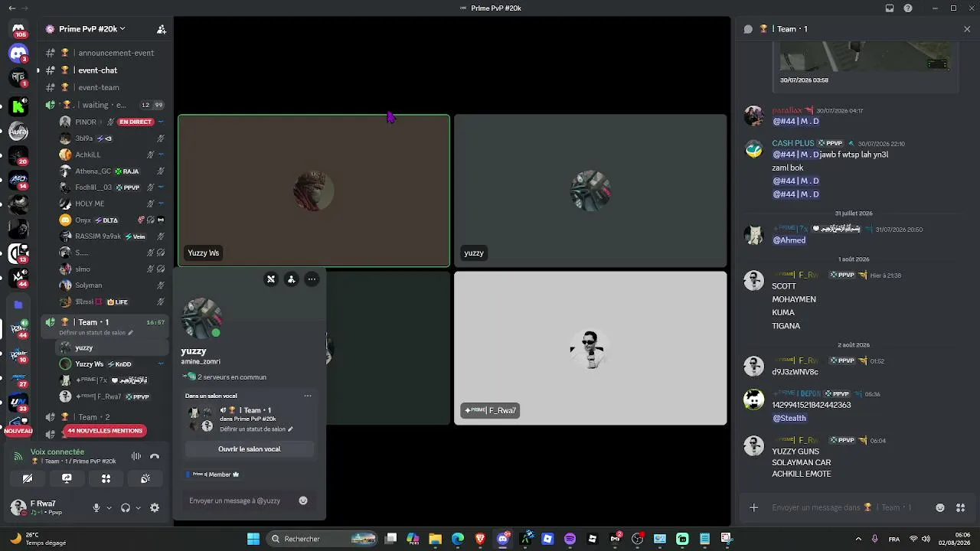Select PINOR in the waiting channel

click(x=112, y=122)
